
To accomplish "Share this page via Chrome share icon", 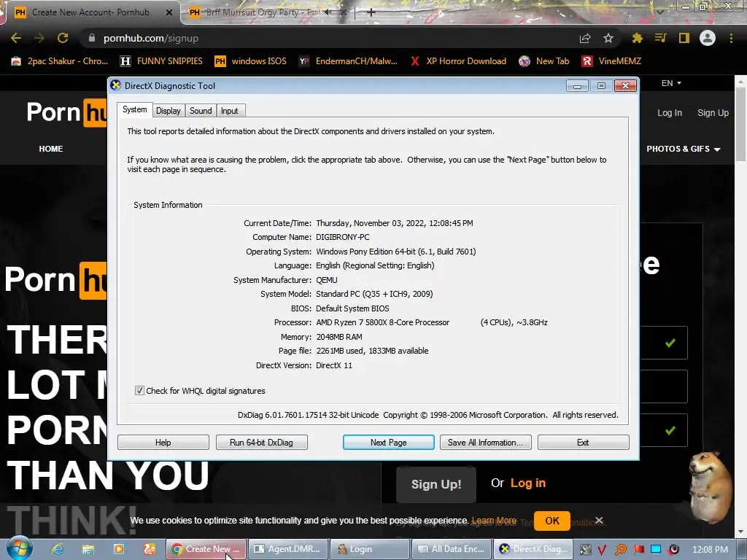I will tap(585, 38).
